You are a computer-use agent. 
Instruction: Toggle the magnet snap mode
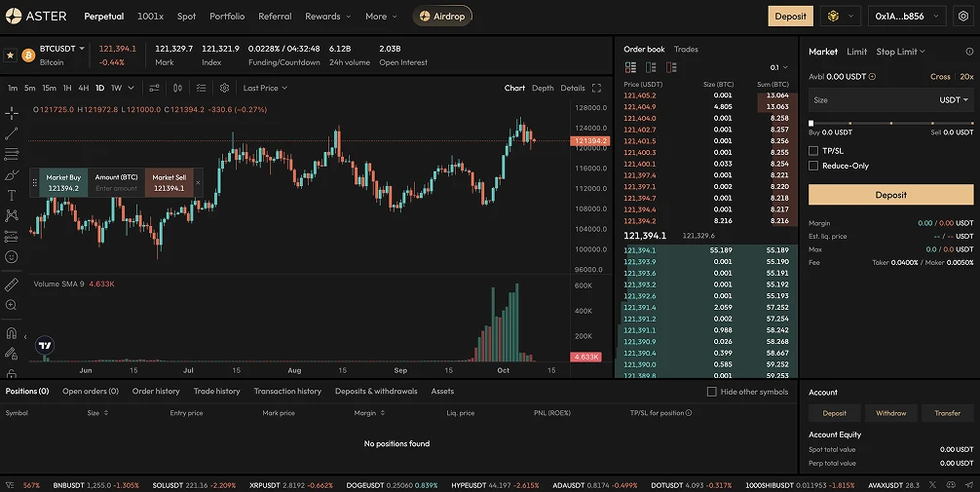pos(12,332)
